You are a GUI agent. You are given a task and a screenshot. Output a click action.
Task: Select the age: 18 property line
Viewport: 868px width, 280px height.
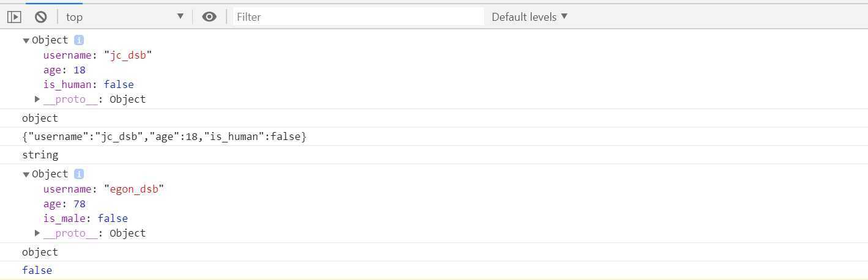click(64, 70)
